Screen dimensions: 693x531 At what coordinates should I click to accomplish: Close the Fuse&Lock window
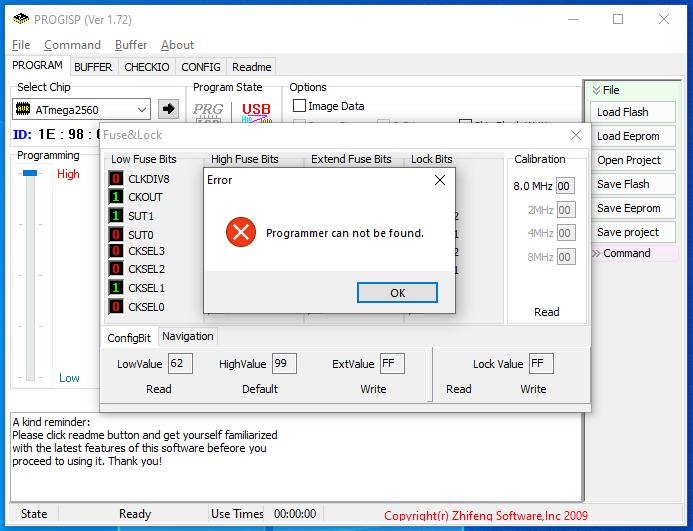pos(576,135)
